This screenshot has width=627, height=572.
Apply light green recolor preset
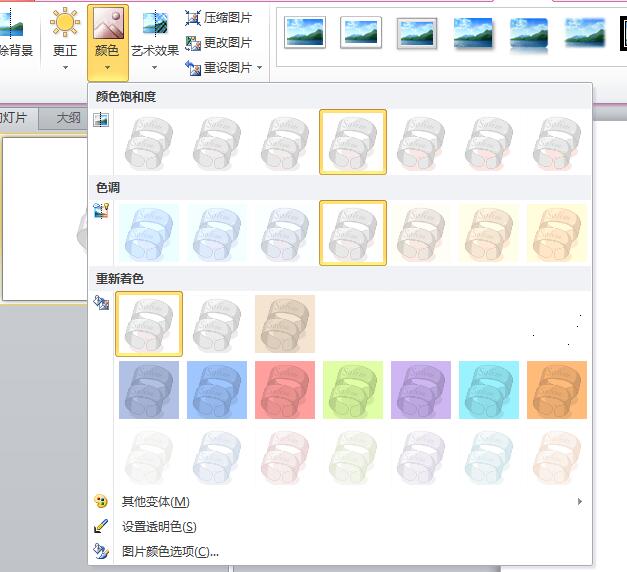tap(353, 457)
